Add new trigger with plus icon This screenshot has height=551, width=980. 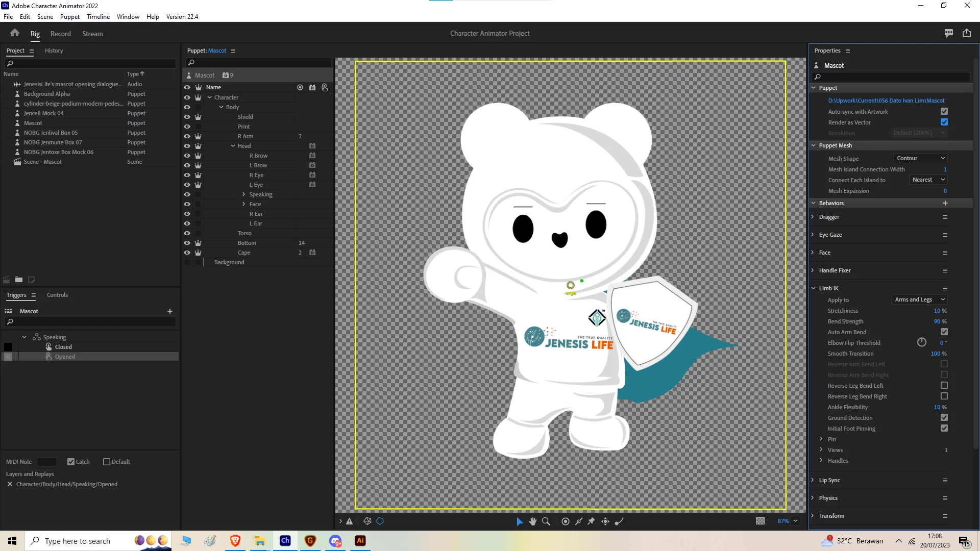tap(169, 311)
